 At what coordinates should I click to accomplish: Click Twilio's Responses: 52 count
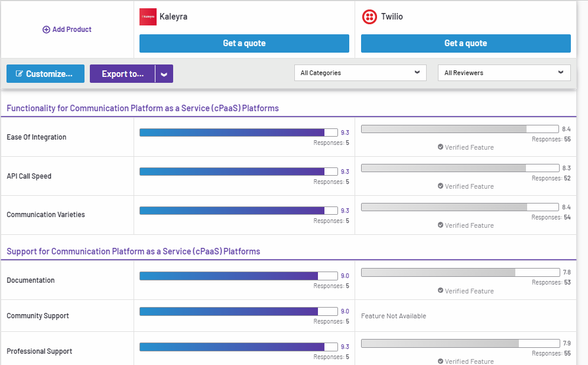(x=551, y=179)
